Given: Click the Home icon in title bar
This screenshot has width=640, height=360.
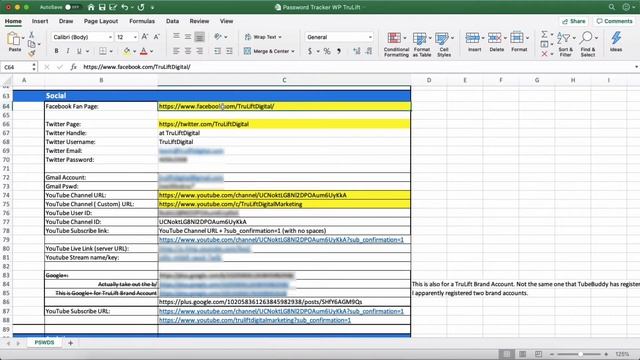Looking at the screenshot, I should [x=91, y=7].
